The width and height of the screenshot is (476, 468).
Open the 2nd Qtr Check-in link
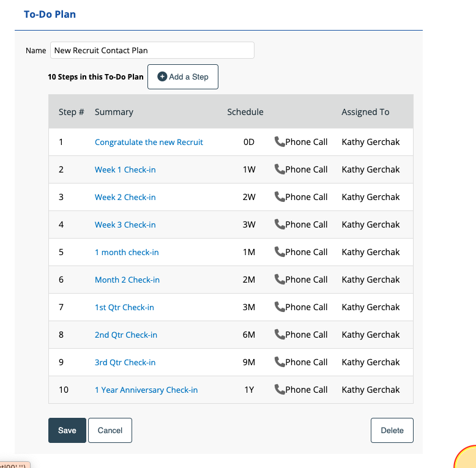(x=125, y=335)
